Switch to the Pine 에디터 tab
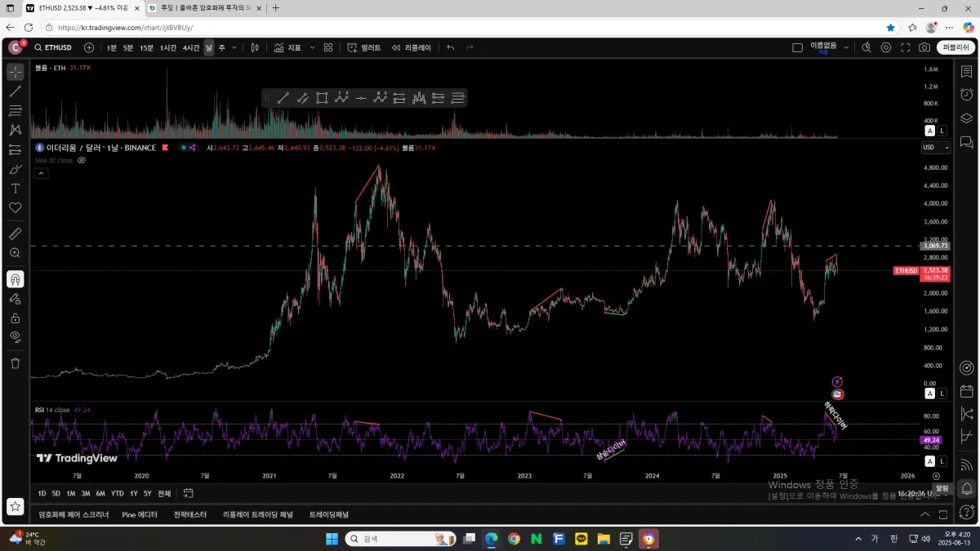Viewport: 980px width, 551px height. [x=140, y=515]
